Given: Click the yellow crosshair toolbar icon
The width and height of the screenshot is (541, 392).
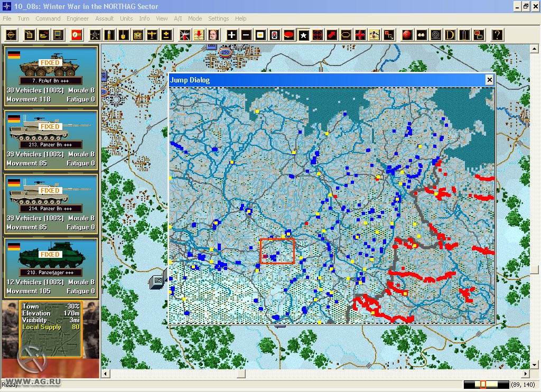Looking at the screenshot, I should 11,35.
